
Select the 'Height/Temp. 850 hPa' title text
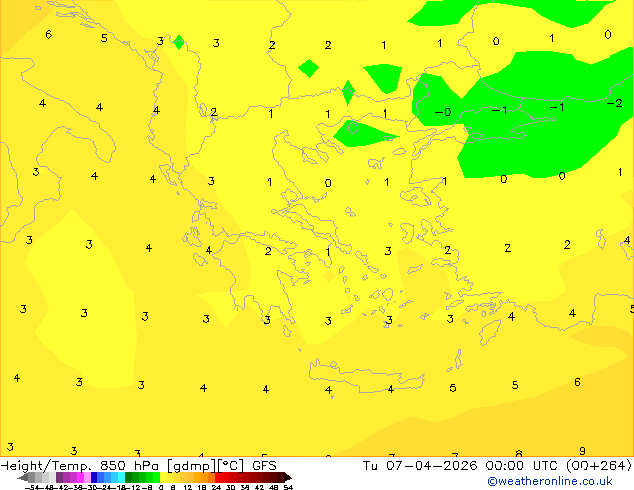pyautogui.click(x=80, y=466)
